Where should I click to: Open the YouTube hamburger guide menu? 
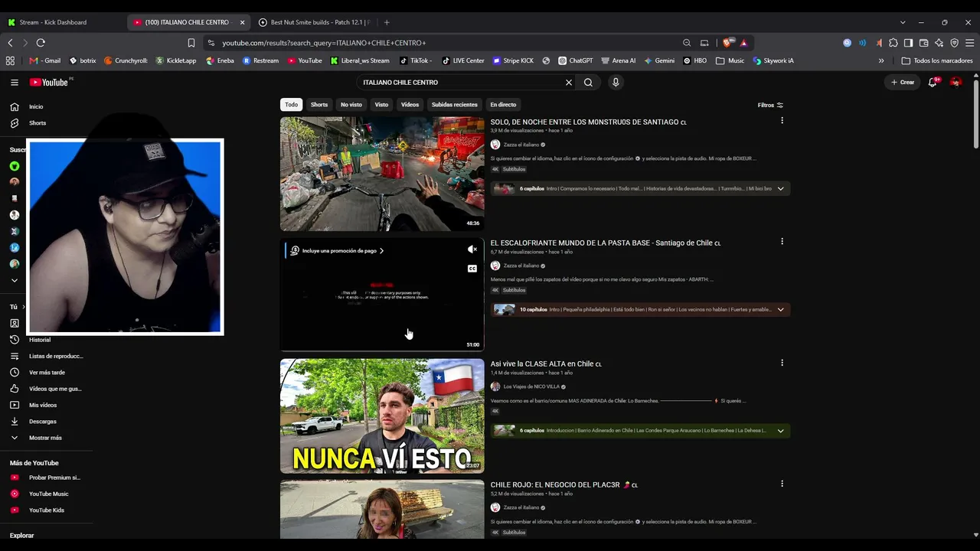pos(15,82)
